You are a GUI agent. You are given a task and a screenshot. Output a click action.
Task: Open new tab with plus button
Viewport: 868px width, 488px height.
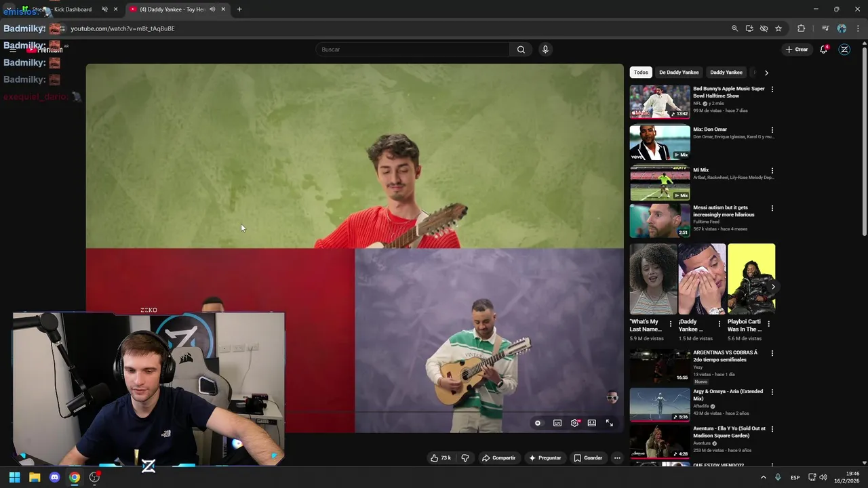(239, 9)
